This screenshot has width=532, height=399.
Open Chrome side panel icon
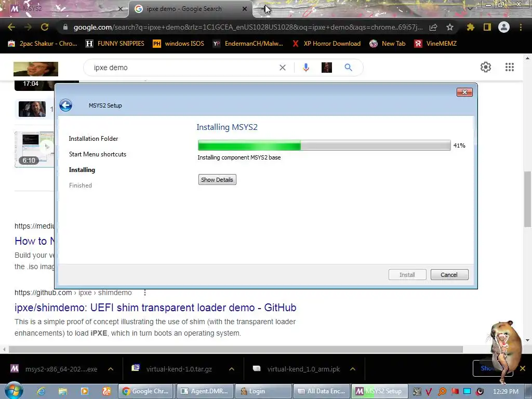(487, 27)
